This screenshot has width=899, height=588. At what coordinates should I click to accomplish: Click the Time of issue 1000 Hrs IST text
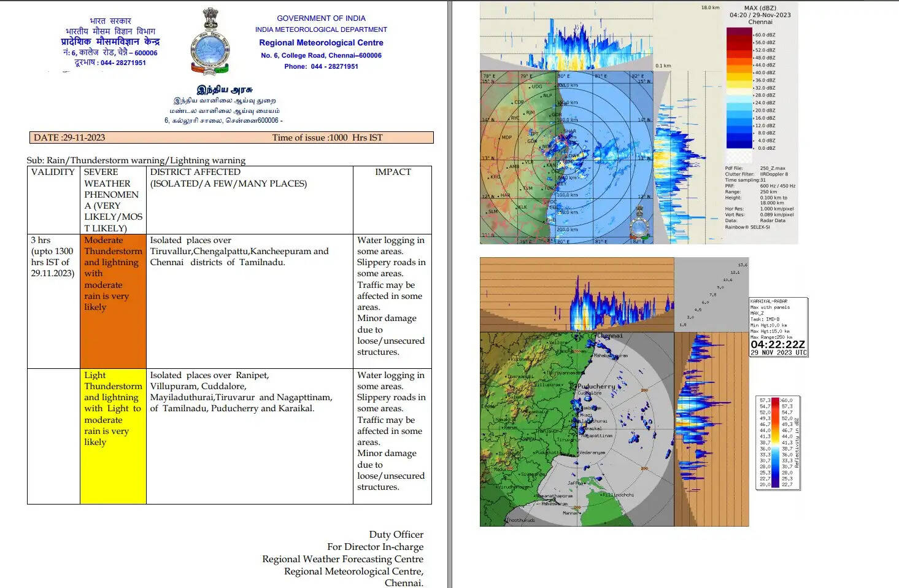[x=327, y=137]
